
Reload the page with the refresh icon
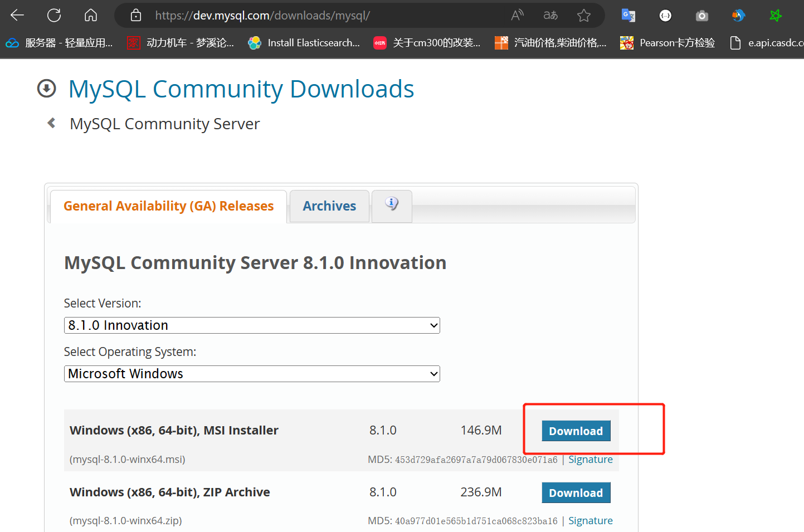[54, 15]
